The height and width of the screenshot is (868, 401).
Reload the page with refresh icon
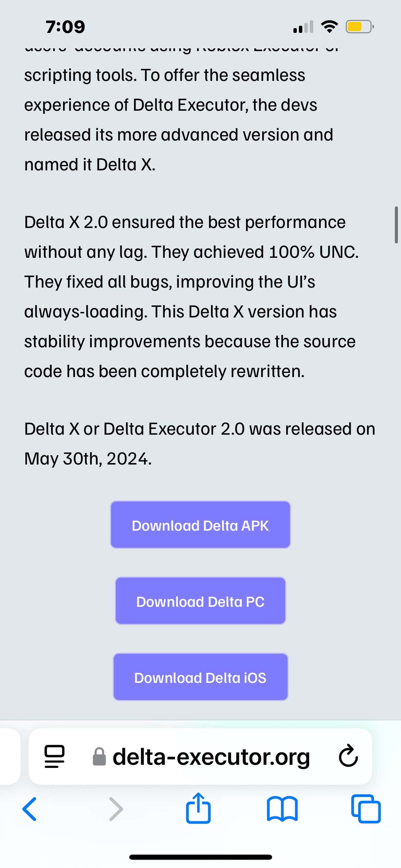click(x=348, y=757)
